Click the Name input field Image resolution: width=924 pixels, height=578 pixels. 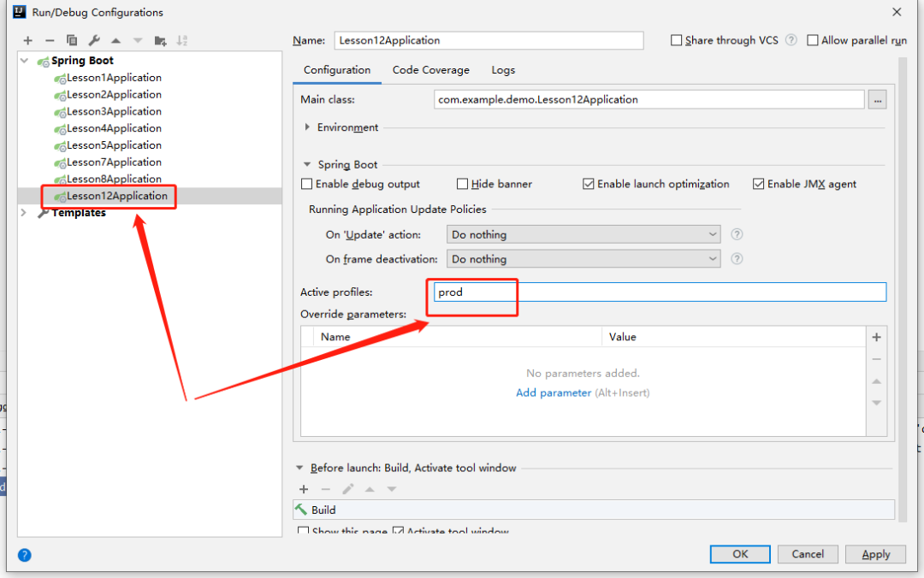tap(489, 40)
